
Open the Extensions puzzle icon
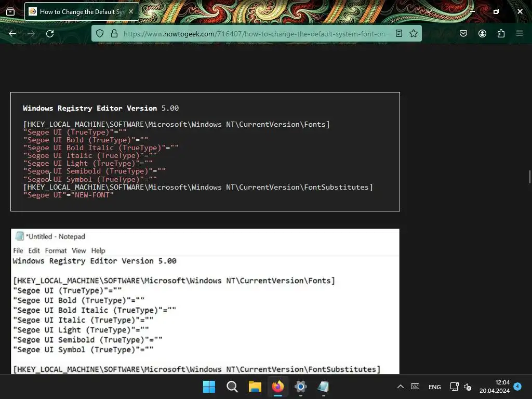point(501,33)
